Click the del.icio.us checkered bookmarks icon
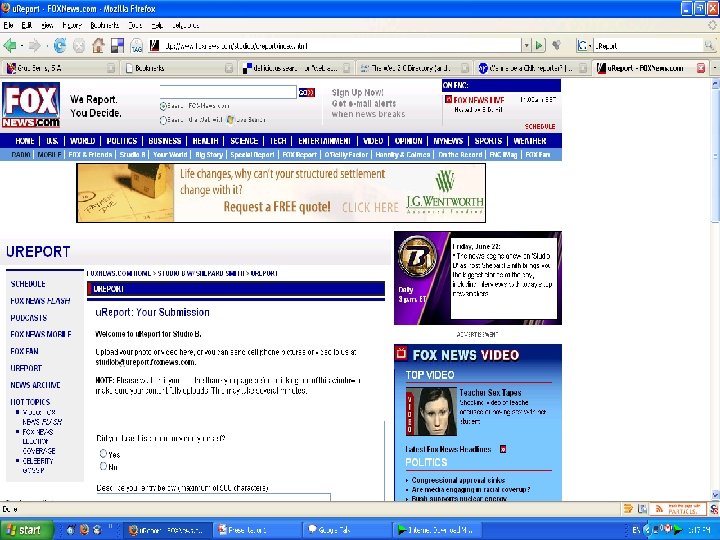 117,45
